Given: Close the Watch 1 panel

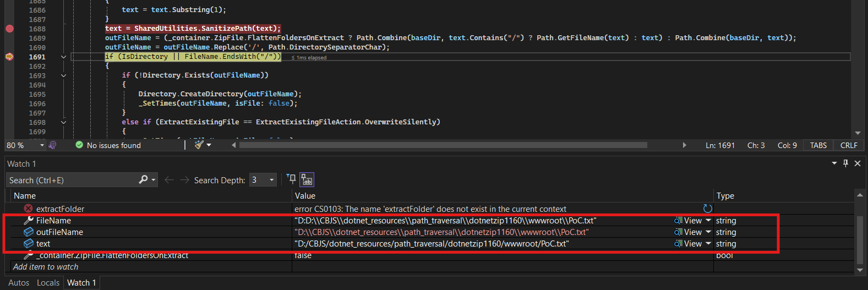Looking at the screenshot, I should click(858, 163).
